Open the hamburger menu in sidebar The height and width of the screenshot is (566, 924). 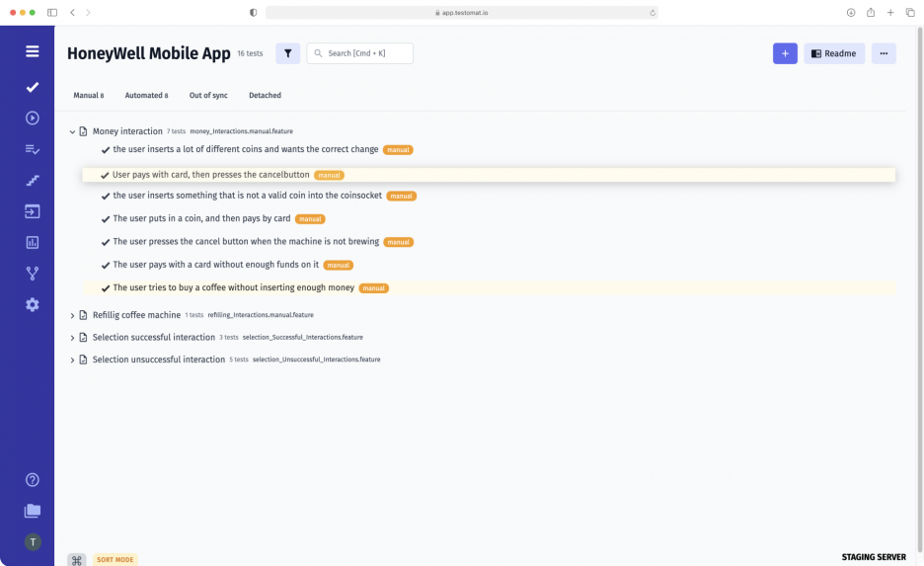pos(33,52)
